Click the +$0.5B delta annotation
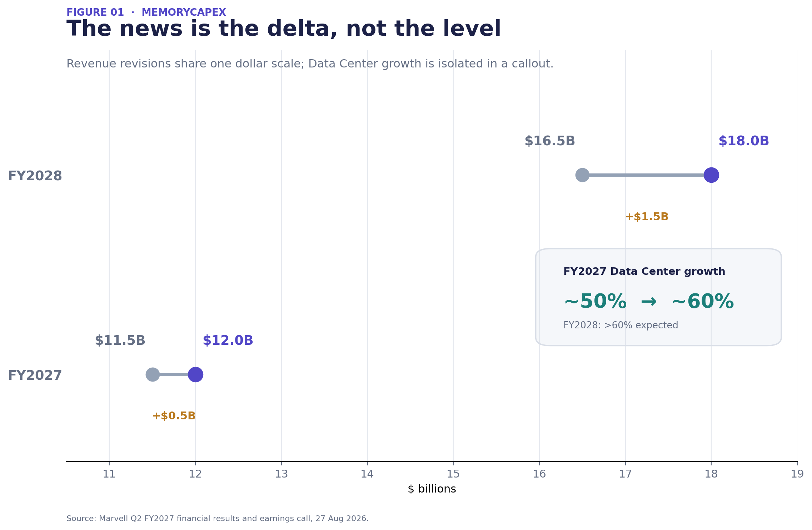The height and width of the screenshot is (530, 812). [x=174, y=416]
